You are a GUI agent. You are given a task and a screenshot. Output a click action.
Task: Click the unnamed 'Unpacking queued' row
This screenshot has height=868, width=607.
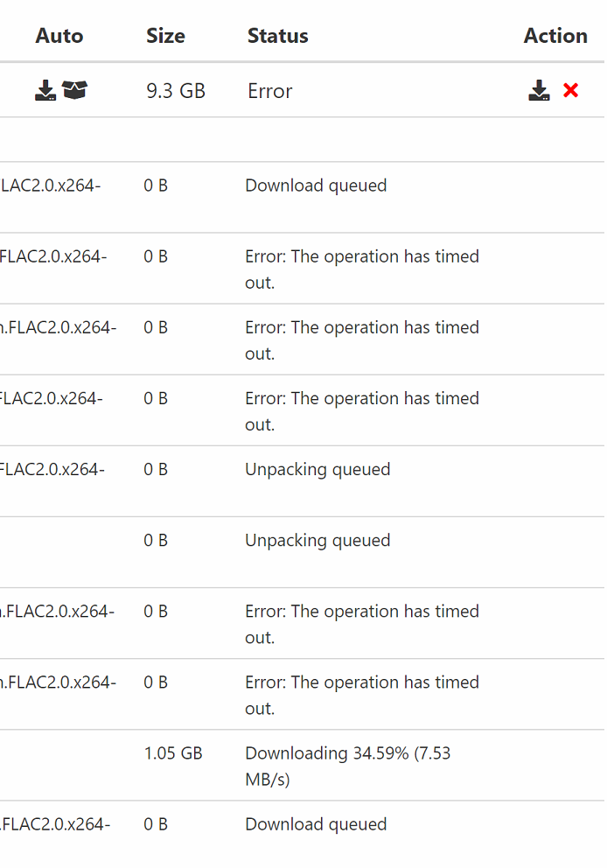[x=317, y=541]
